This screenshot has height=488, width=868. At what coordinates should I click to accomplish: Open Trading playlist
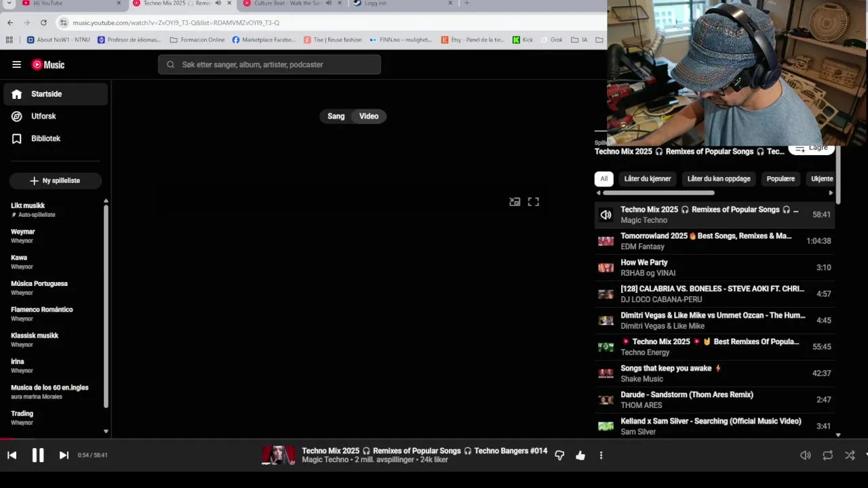(54, 418)
